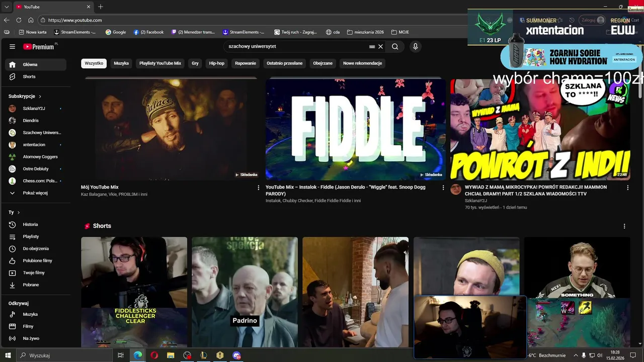
Task: Click the youtube.com address bar
Action: 252,20
